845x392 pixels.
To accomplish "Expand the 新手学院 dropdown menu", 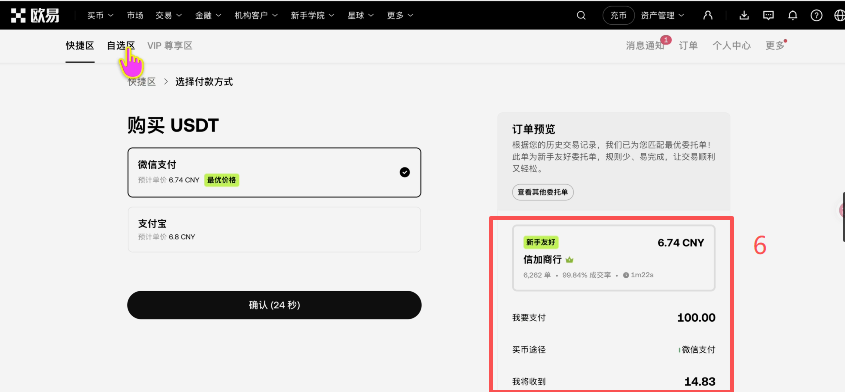I will point(313,16).
